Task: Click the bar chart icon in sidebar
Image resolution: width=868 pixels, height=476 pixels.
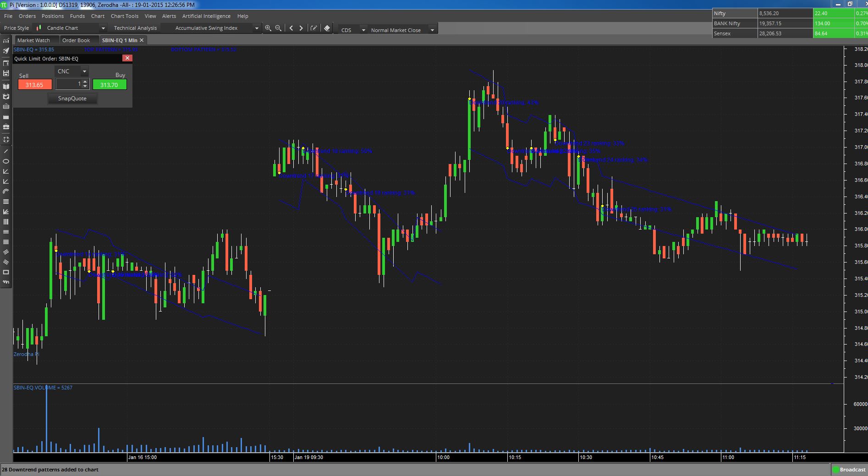Action: 6,40
